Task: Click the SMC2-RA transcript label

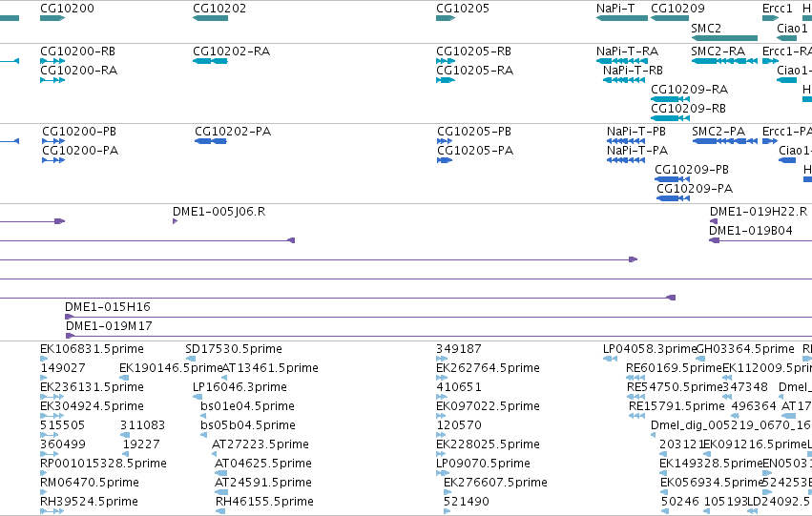Action: click(718, 52)
